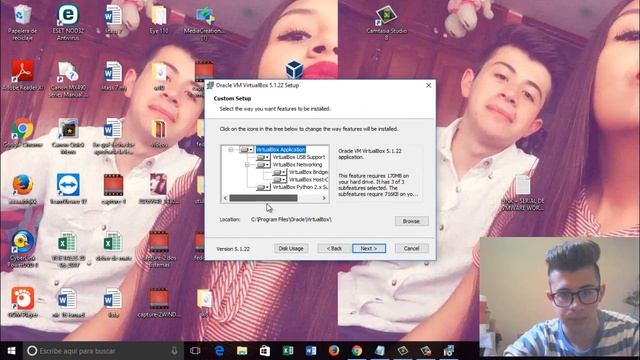Click the feature tree horizontal scrollbar thumb
This screenshot has width=640, height=360.
[263, 198]
